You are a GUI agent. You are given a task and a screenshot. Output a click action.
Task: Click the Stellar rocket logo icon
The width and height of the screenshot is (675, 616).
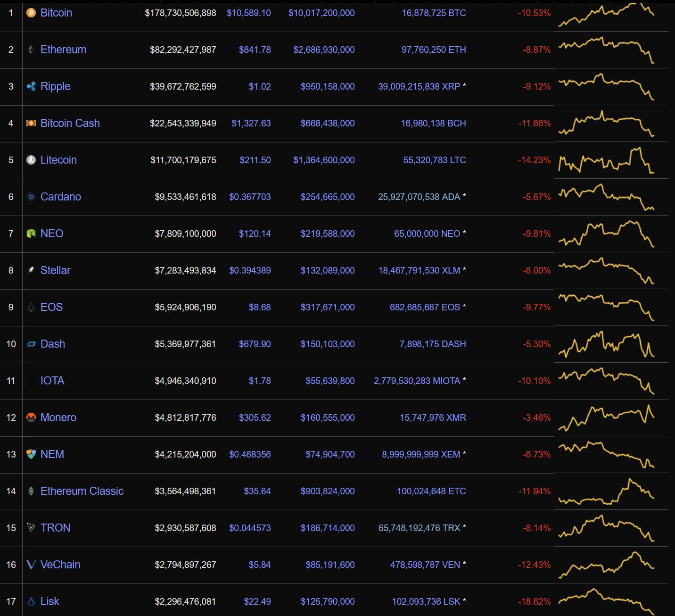click(x=31, y=270)
